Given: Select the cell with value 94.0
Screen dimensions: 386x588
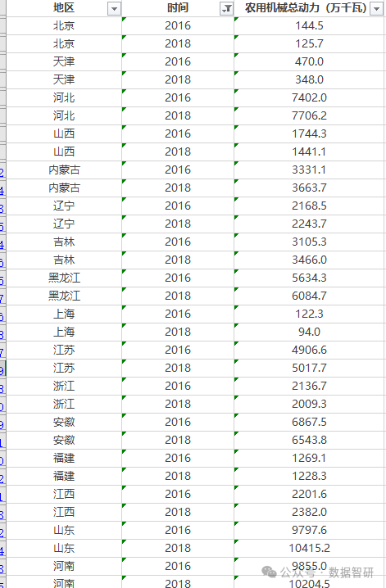Looking at the screenshot, I should point(309,332).
